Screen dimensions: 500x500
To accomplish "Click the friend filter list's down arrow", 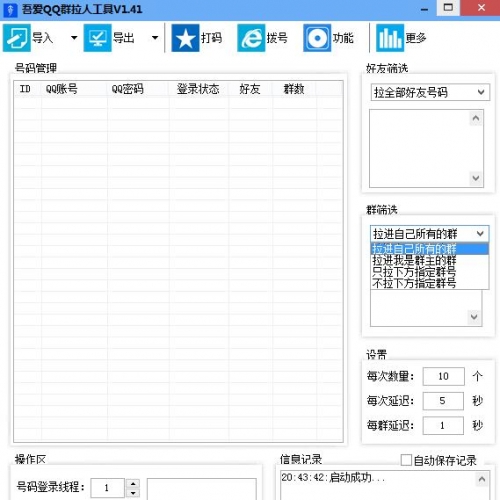I will pyautogui.click(x=476, y=178).
